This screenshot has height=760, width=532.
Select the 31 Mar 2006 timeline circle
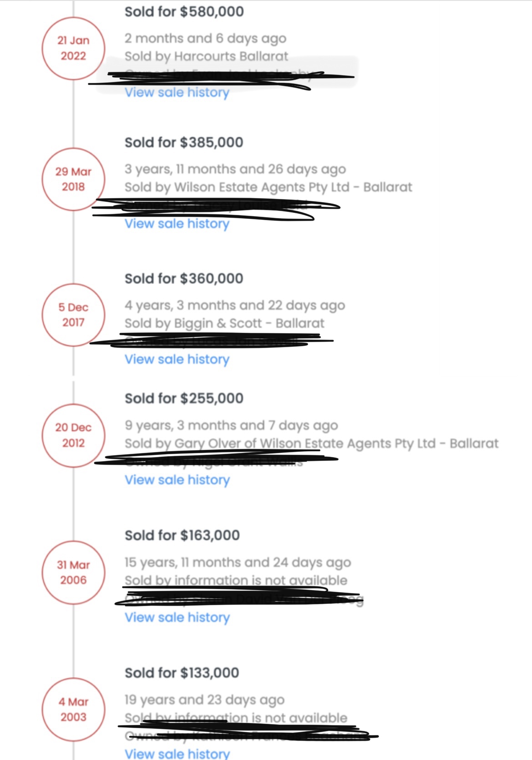click(x=73, y=573)
